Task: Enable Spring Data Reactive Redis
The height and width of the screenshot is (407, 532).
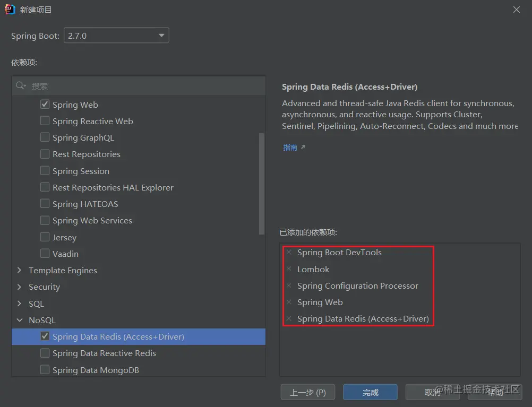Action: pyautogui.click(x=45, y=353)
